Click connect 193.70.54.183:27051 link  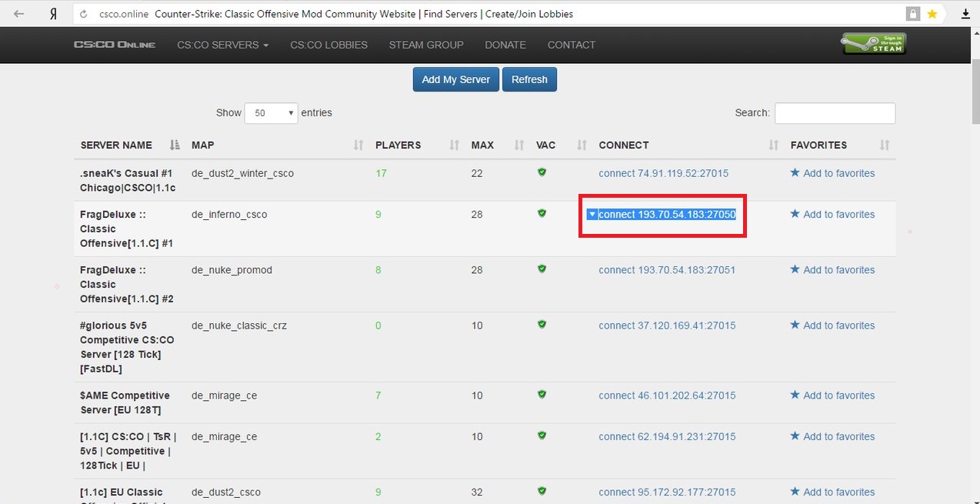(667, 269)
